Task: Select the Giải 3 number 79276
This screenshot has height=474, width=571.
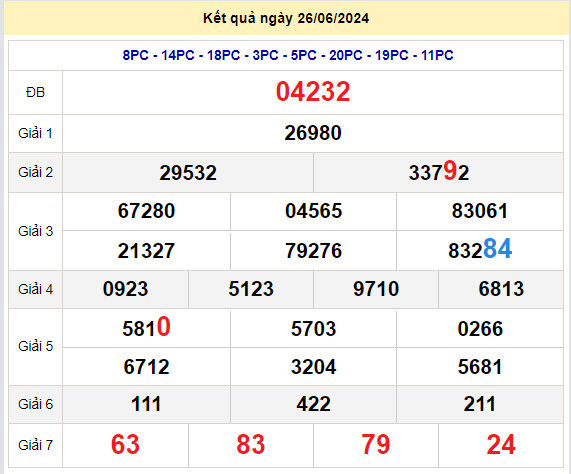Action: (x=314, y=251)
